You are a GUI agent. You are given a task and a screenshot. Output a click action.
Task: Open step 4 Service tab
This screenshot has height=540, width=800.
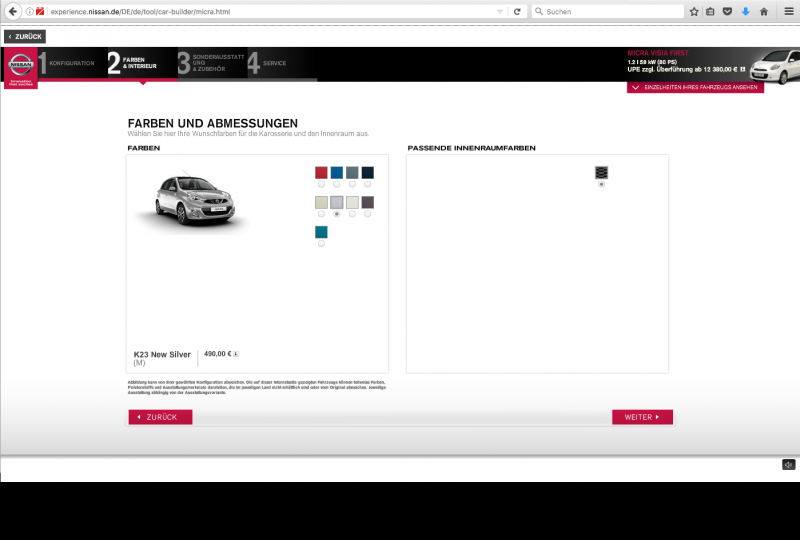click(282, 63)
